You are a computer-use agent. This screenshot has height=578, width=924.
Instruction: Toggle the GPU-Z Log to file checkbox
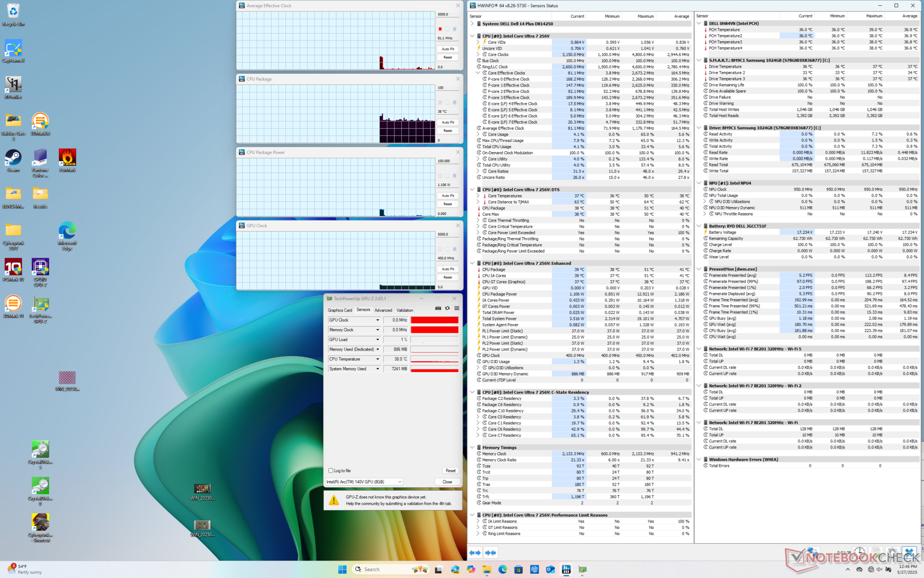[x=331, y=471]
